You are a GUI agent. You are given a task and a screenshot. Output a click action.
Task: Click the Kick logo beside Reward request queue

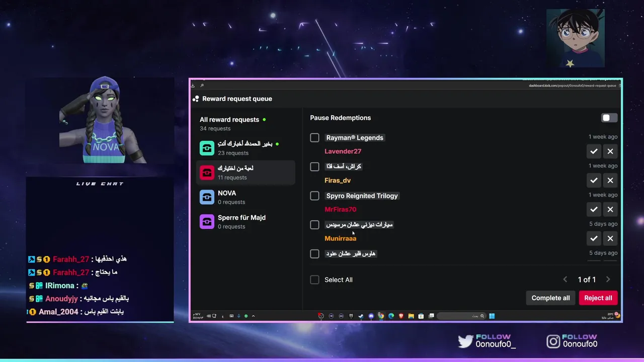click(196, 99)
